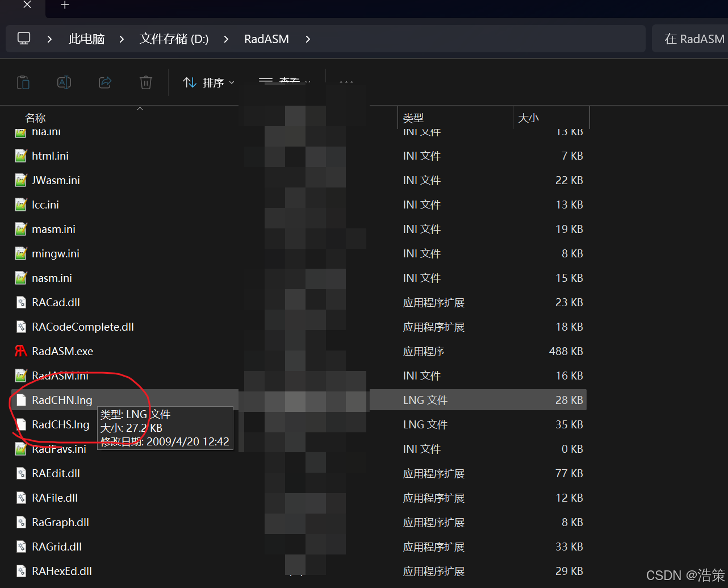
Task: Sort by 名称 column header
Action: tap(35, 118)
